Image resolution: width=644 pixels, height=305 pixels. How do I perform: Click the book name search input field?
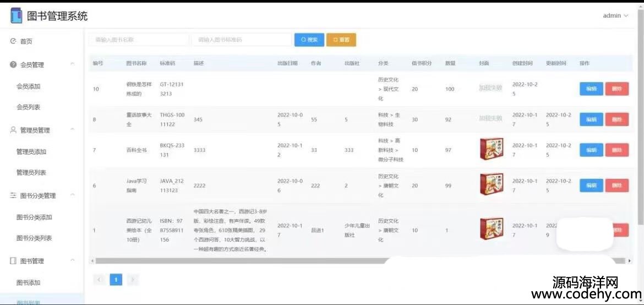click(x=138, y=40)
